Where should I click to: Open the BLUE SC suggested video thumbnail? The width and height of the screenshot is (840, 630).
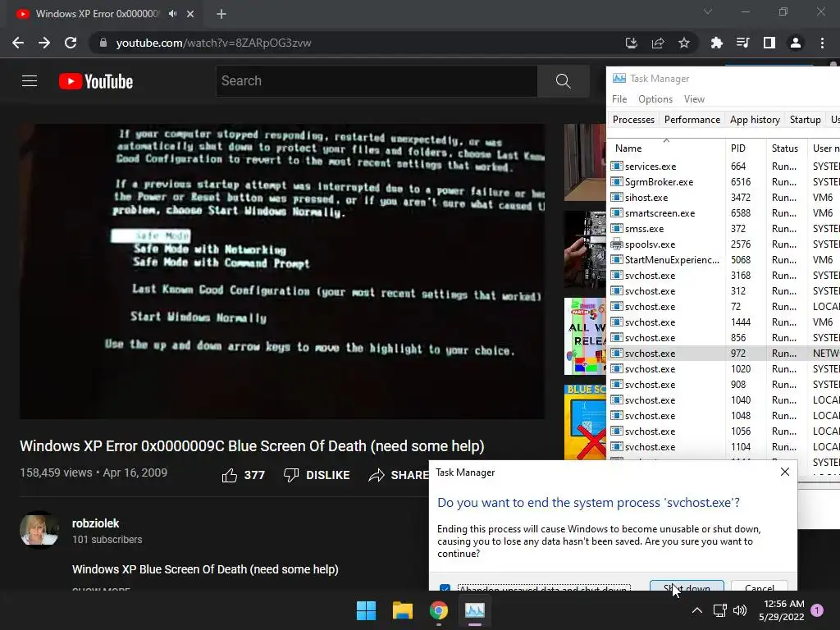pos(585,422)
